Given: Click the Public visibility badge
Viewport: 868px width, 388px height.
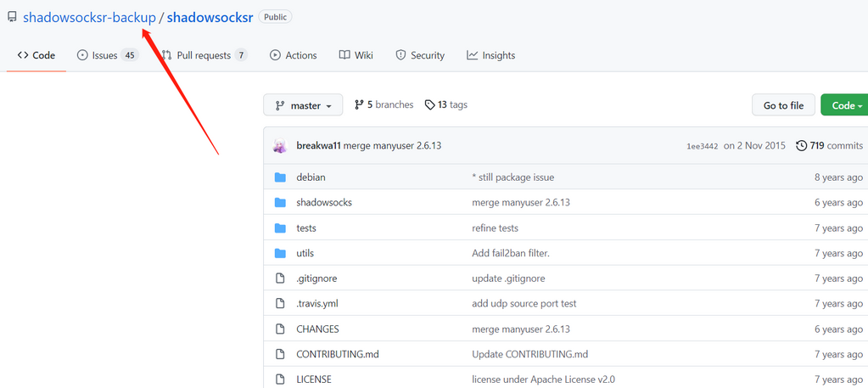Looking at the screenshot, I should point(275,17).
